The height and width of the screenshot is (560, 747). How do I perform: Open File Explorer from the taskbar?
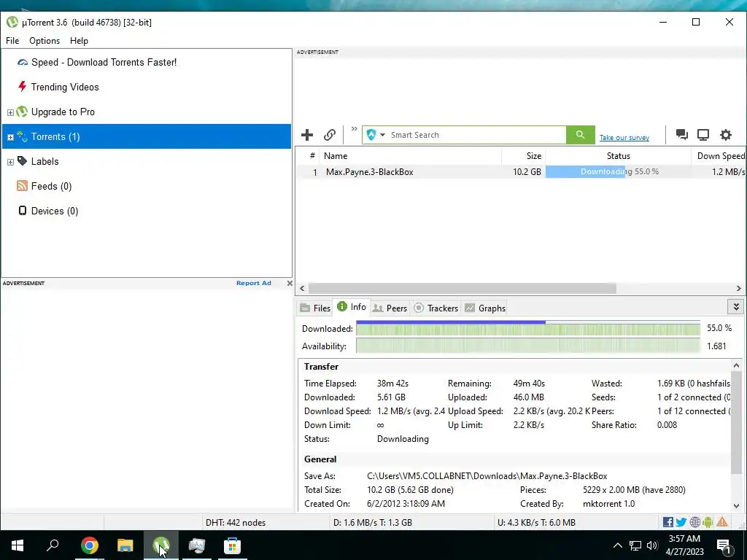pyautogui.click(x=125, y=545)
